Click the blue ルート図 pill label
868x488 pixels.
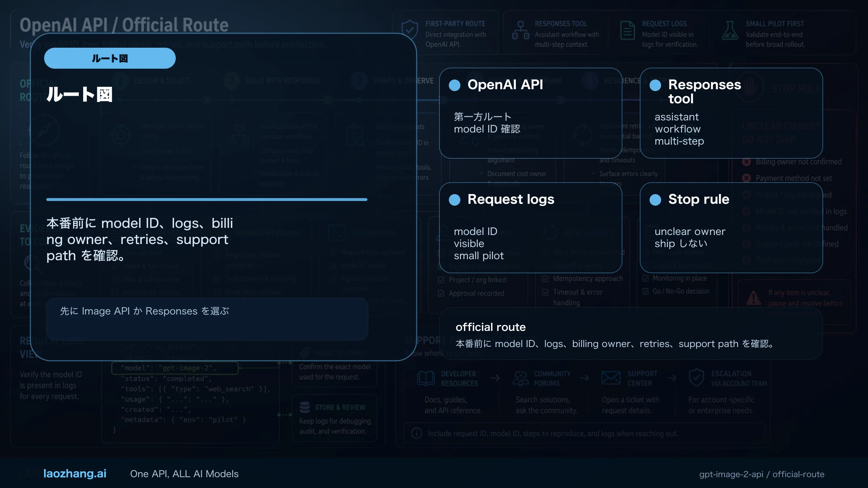pyautogui.click(x=110, y=58)
